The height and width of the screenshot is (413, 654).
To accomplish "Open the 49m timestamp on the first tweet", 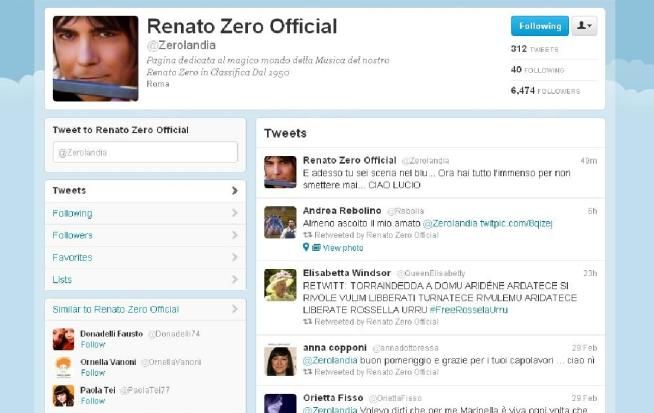I will pyautogui.click(x=589, y=161).
